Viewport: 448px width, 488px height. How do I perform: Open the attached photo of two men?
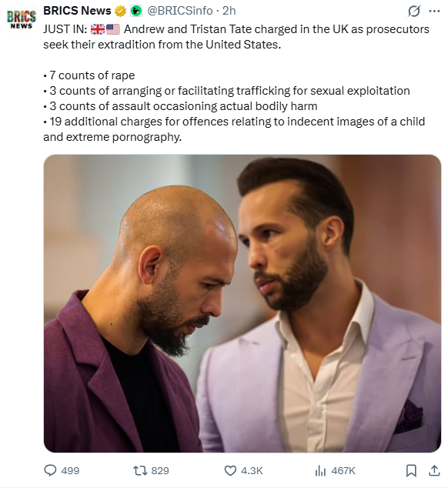coord(242,303)
